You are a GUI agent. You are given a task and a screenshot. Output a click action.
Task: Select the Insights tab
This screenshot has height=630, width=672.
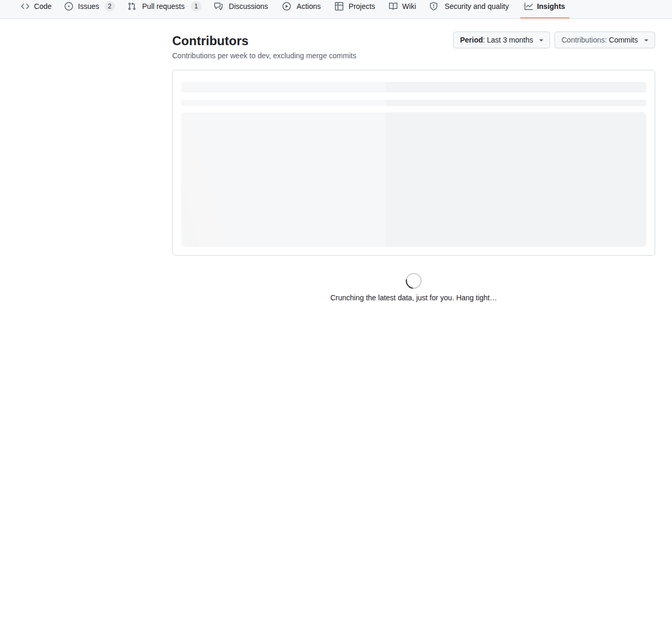coord(544,6)
